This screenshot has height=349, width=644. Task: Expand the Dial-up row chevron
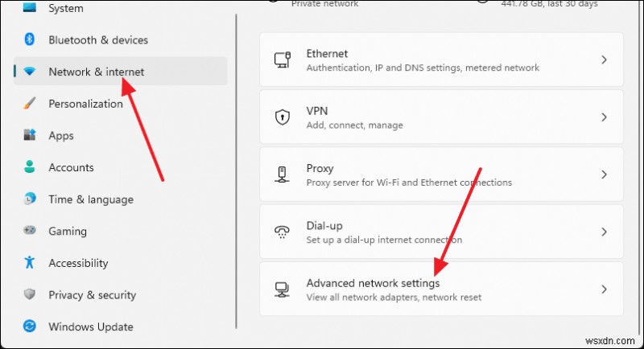[x=605, y=232]
